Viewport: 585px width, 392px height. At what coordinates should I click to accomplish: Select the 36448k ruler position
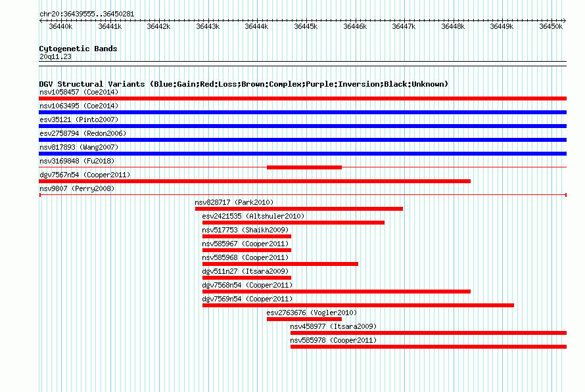pyautogui.click(x=453, y=26)
